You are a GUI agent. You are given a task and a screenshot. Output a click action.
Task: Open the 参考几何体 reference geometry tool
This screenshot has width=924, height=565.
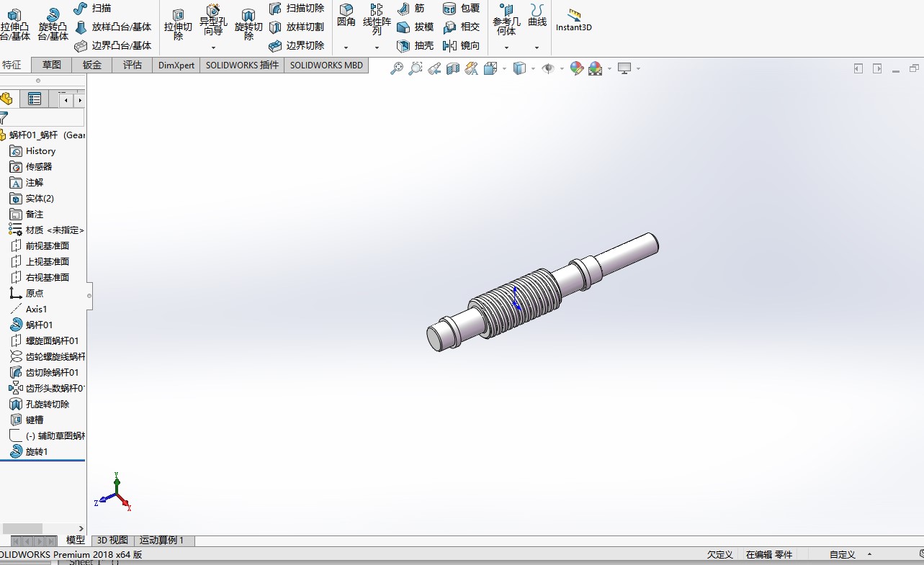506,20
